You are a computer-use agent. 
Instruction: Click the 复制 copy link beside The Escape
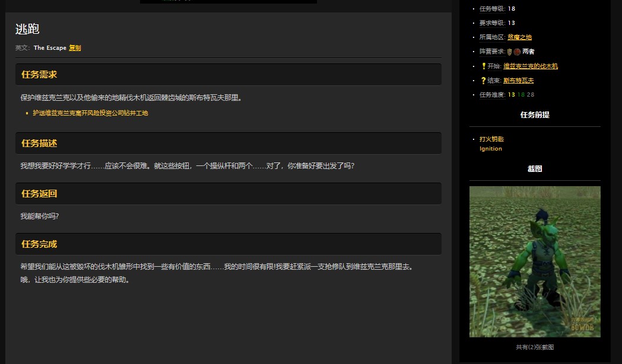[75, 48]
